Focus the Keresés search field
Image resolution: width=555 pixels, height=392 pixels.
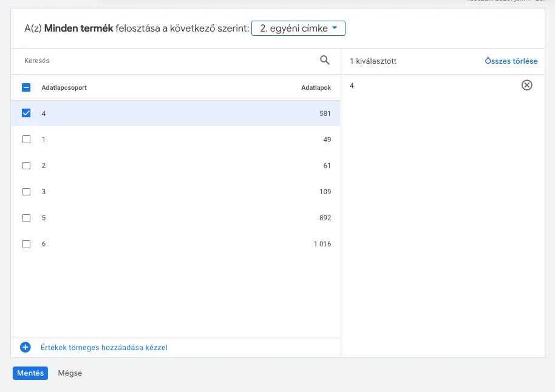click(164, 61)
